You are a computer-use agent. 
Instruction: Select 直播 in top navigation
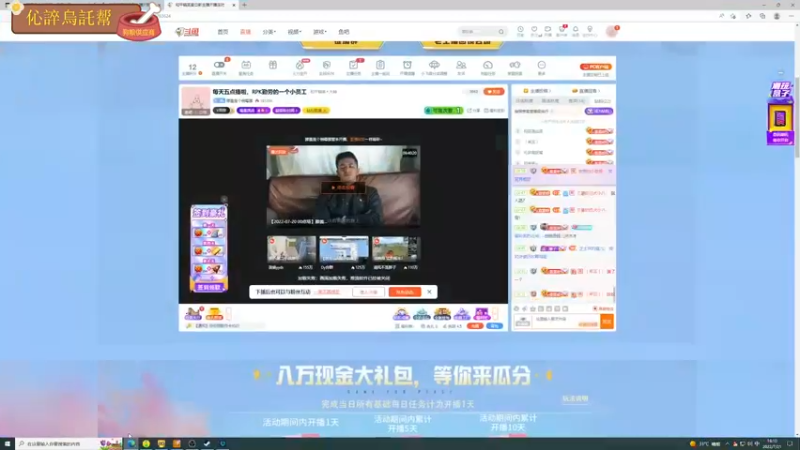[x=245, y=32]
